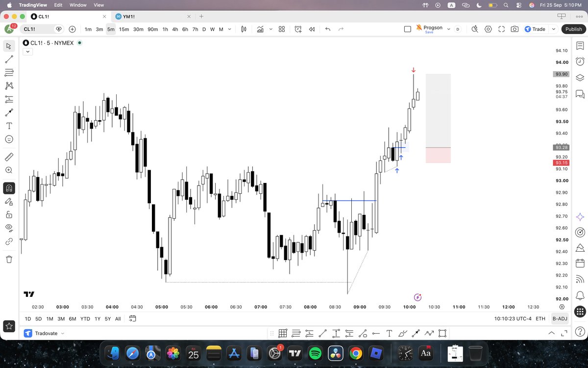Open the Fibonacci retracement tools
This screenshot has width=588, height=368.
coord(9,73)
